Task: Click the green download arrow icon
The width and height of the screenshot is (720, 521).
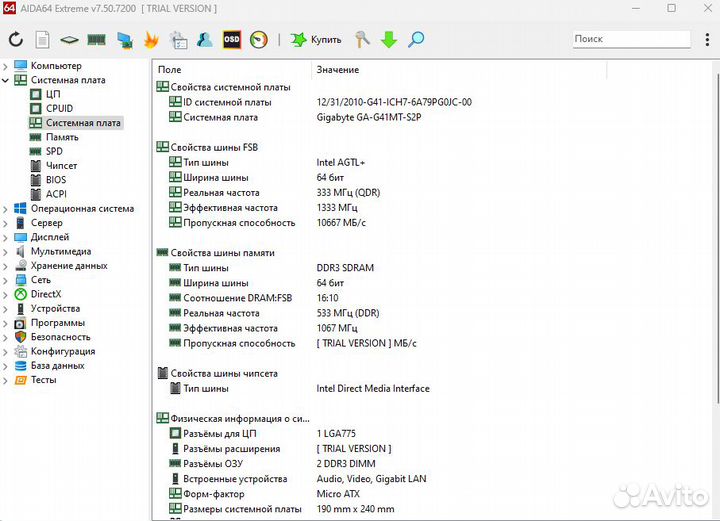Action: point(389,39)
